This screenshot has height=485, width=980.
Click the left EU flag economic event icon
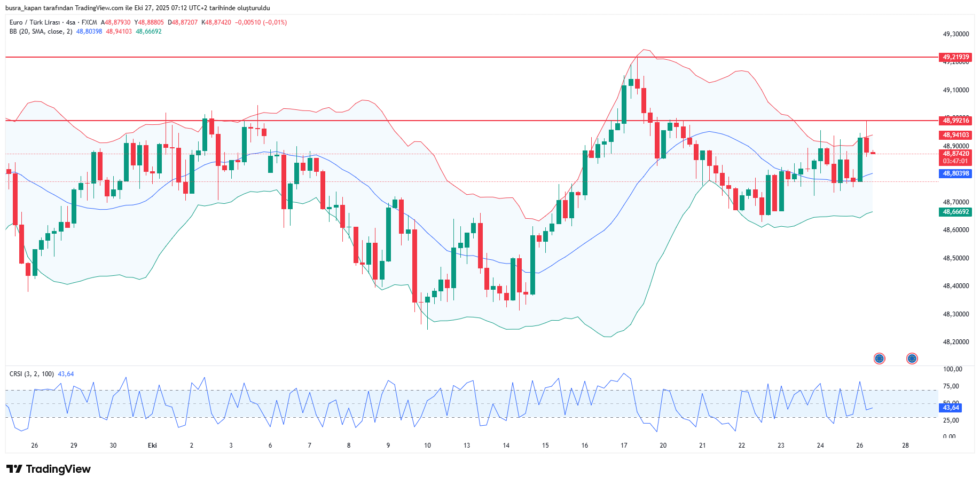pyautogui.click(x=879, y=359)
